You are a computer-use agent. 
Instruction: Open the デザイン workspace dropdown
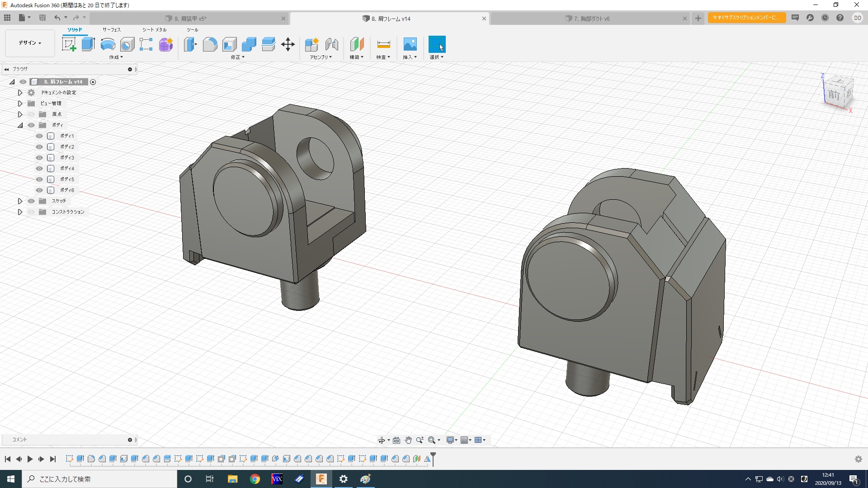[x=30, y=43]
